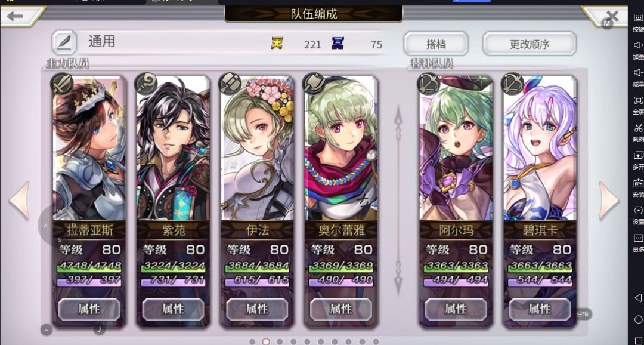Click the staff class icon on 紫苑 card
This screenshot has height=345, width=644.
coord(146,84)
